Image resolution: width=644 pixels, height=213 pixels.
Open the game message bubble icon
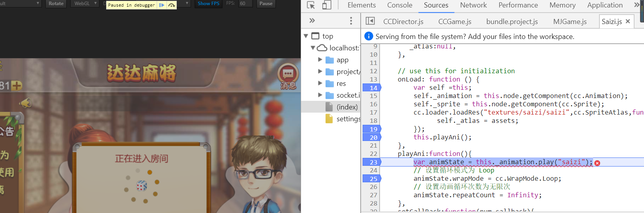point(288,76)
